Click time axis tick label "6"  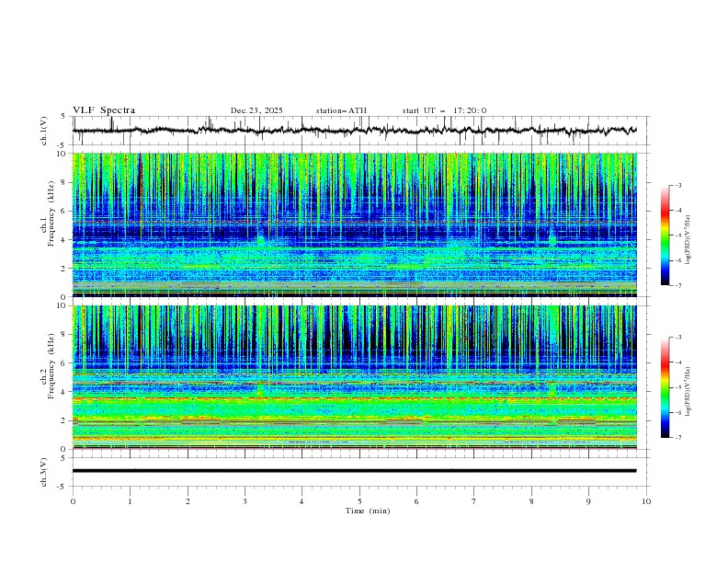tap(416, 501)
